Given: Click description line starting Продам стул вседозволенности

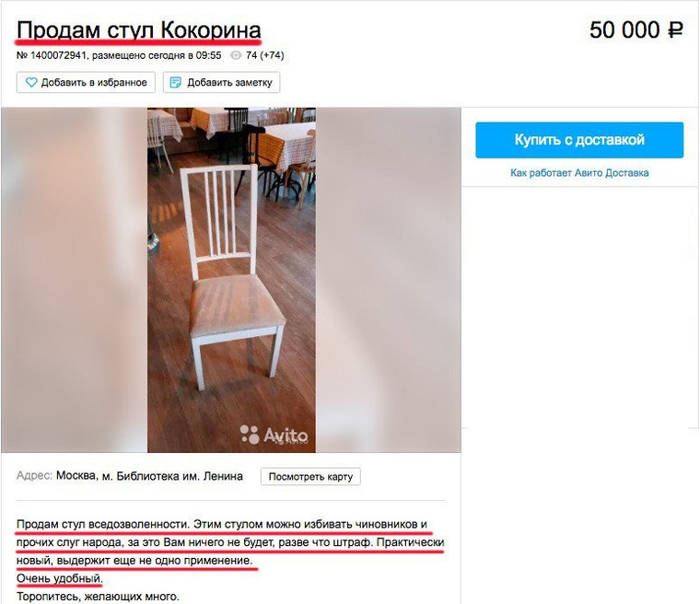Looking at the screenshot, I should point(222,524).
